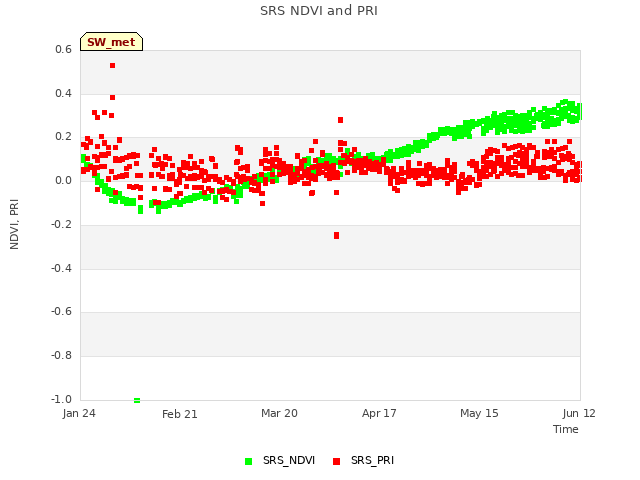Viewport: 640px width, 480px height.
Task: Click the -0.4 y-axis tick label
Action: point(61,268)
